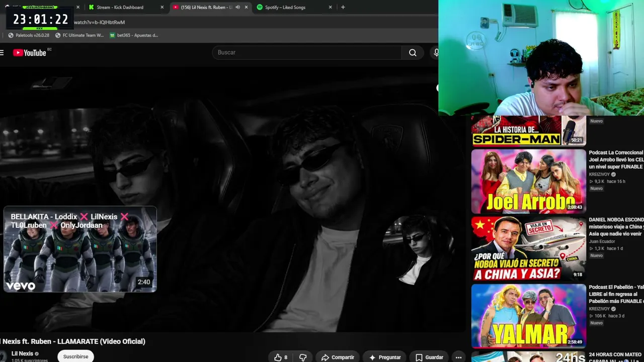This screenshot has height=362, width=644.
Task: Switch to the Spotify – Liked Songs tab
Action: coord(285,7)
